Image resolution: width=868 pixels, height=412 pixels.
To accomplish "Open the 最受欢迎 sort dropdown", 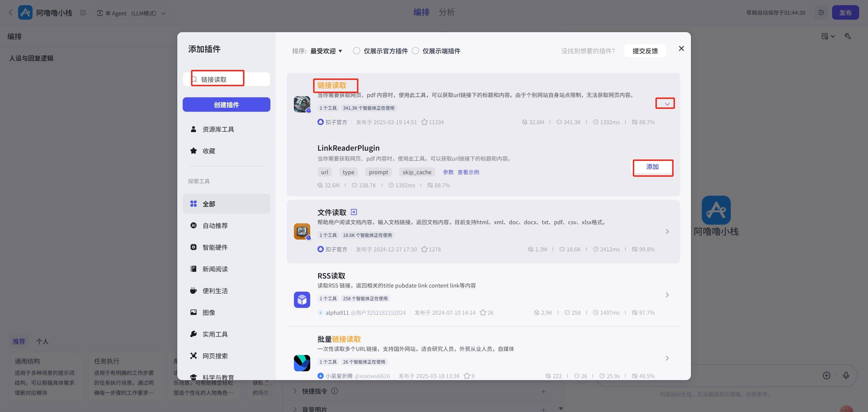I will click(x=325, y=50).
